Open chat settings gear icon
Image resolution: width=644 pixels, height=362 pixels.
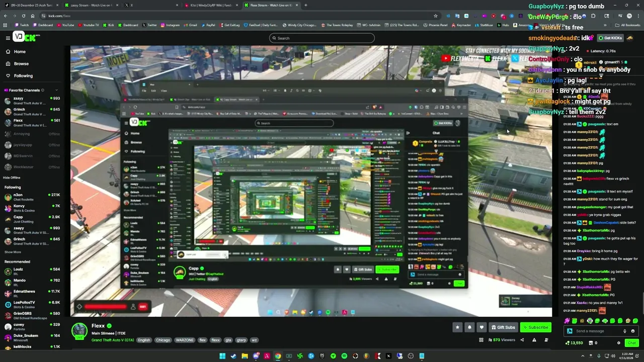619,343
